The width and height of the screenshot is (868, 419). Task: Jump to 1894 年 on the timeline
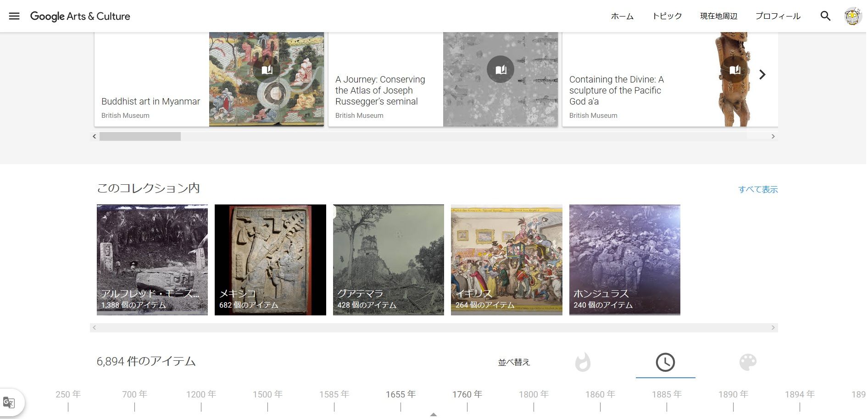(x=800, y=394)
